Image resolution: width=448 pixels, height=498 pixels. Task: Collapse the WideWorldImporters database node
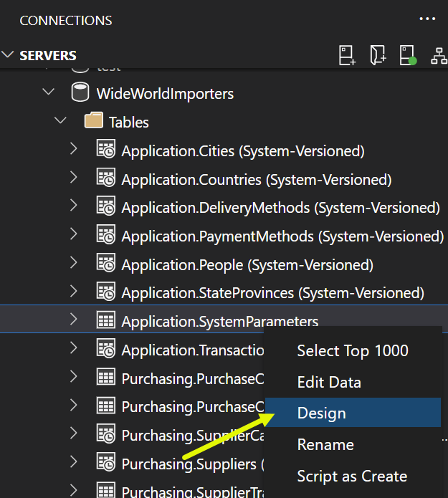pos(48,92)
